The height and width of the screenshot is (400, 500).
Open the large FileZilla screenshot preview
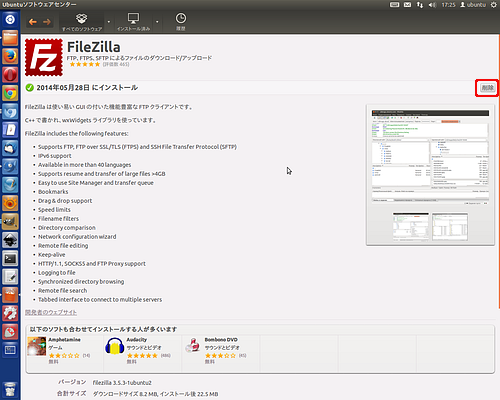pos(430,156)
